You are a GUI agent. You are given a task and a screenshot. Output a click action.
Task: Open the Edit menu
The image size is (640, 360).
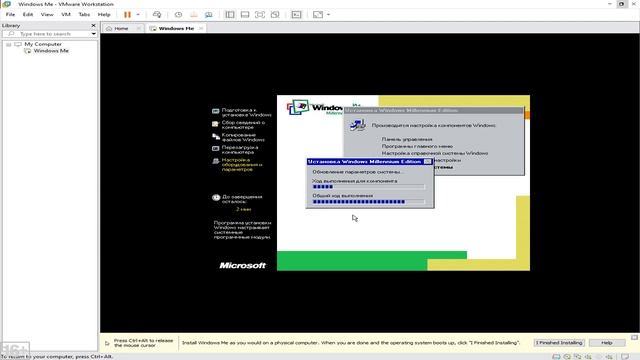pos(28,14)
